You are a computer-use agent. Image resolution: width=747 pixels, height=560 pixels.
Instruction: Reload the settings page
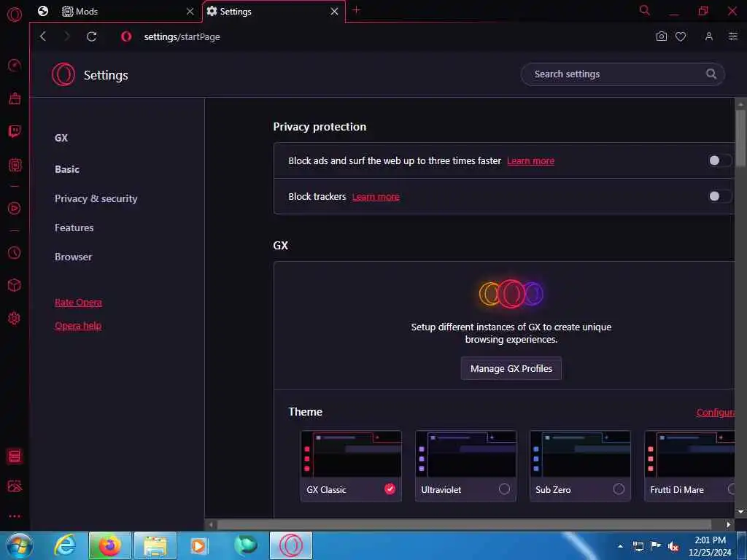(92, 36)
